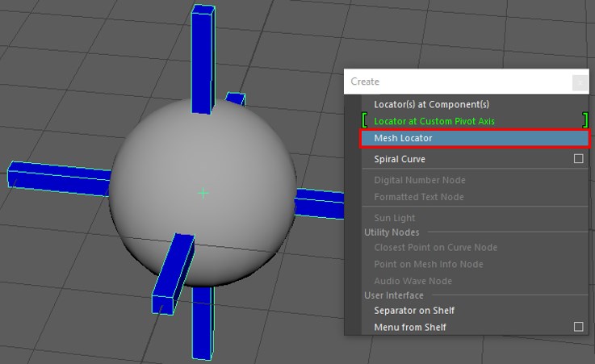The width and height of the screenshot is (595, 364).
Task: Click Point on Mesh Info Node
Action: pos(428,264)
